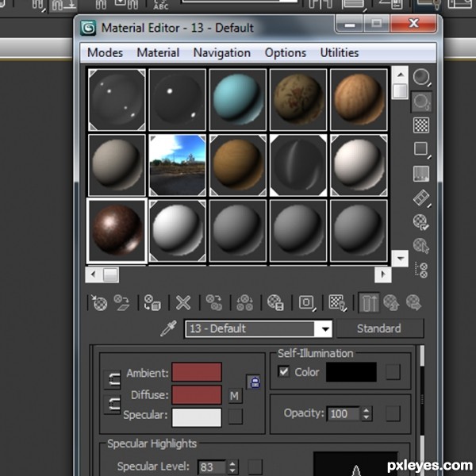Open Navigation menu
This screenshot has width=476, height=476.
coord(222,53)
